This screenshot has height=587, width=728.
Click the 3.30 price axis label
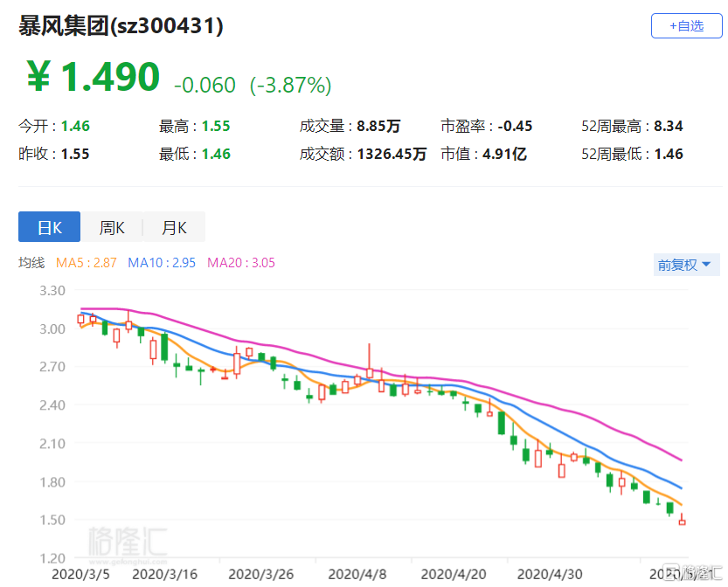tap(52, 291)
